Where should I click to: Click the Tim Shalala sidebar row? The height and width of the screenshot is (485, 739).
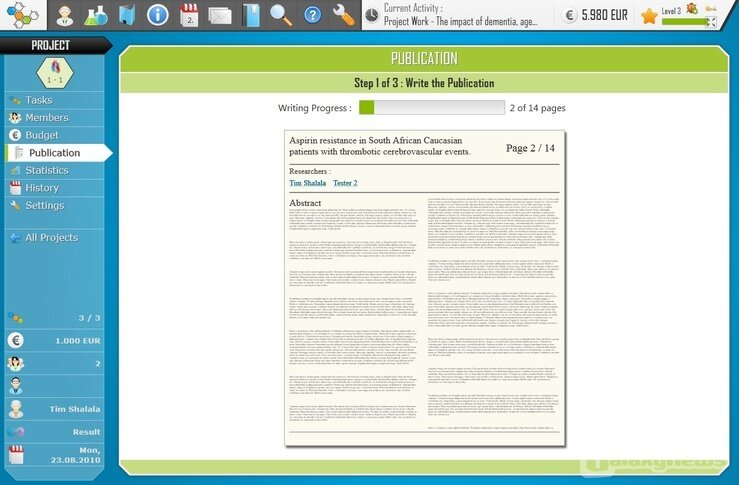pos(55,409)
